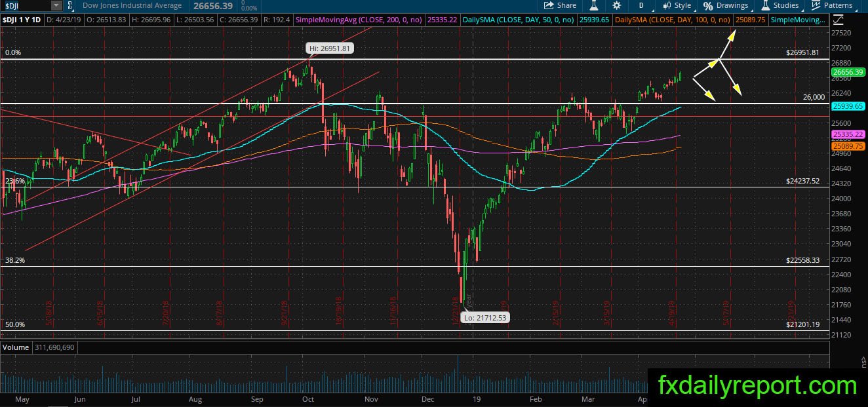This screenshot has height=407, width=868.
Task: Click the Dec label on the time axis
Action: [x=427, y=398]
